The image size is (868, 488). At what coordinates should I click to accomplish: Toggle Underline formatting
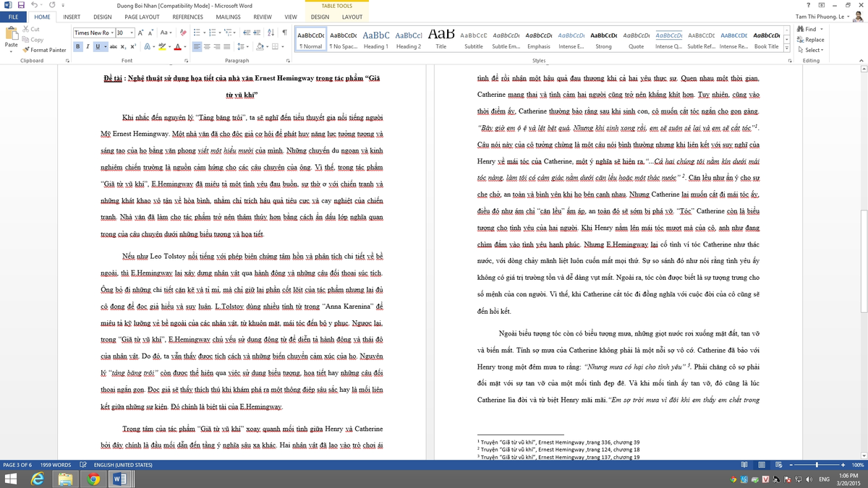[x=97, y=46]
